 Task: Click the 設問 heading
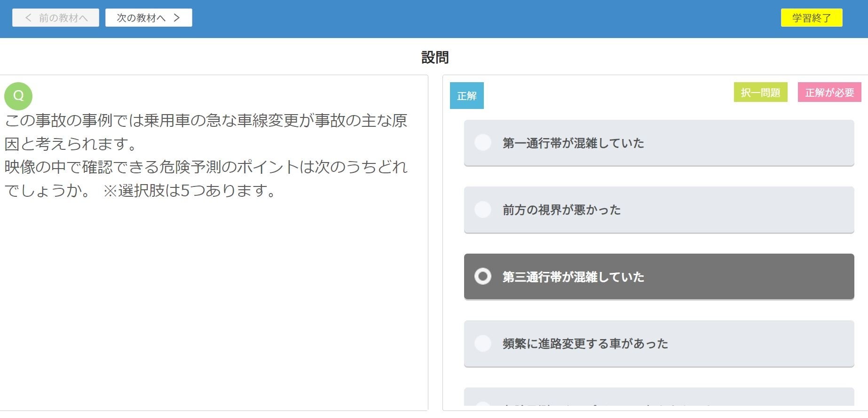[x=435, y=57]
